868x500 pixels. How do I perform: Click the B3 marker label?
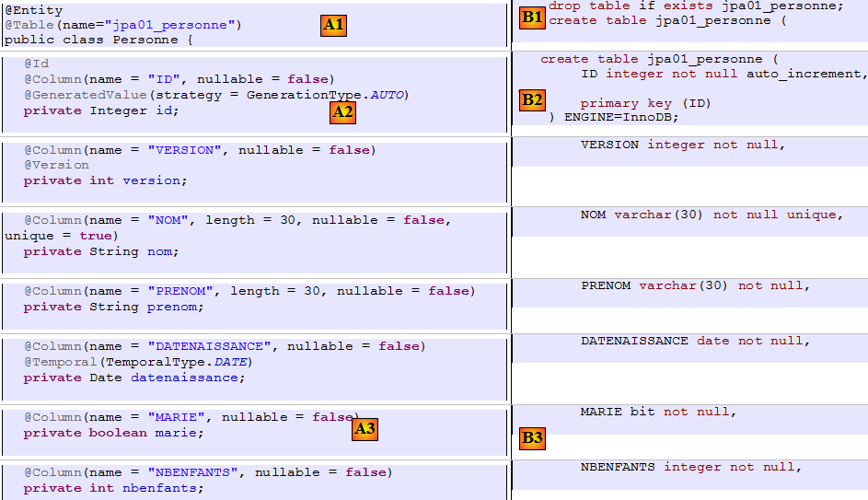click(x=532, y=438)
